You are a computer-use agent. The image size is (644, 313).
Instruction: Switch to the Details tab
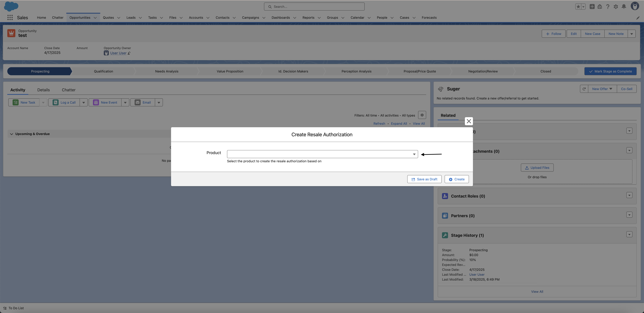pyautogui.click(x=44, y=90)
